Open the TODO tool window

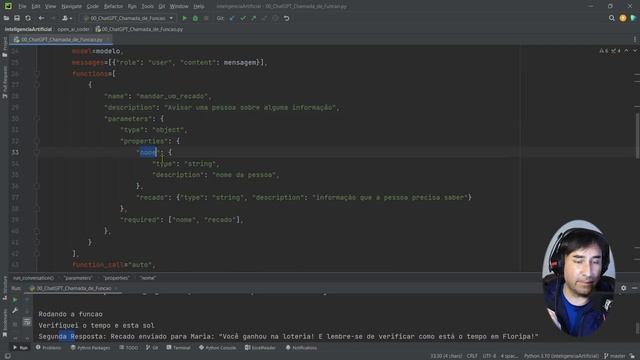click(129, 348)
